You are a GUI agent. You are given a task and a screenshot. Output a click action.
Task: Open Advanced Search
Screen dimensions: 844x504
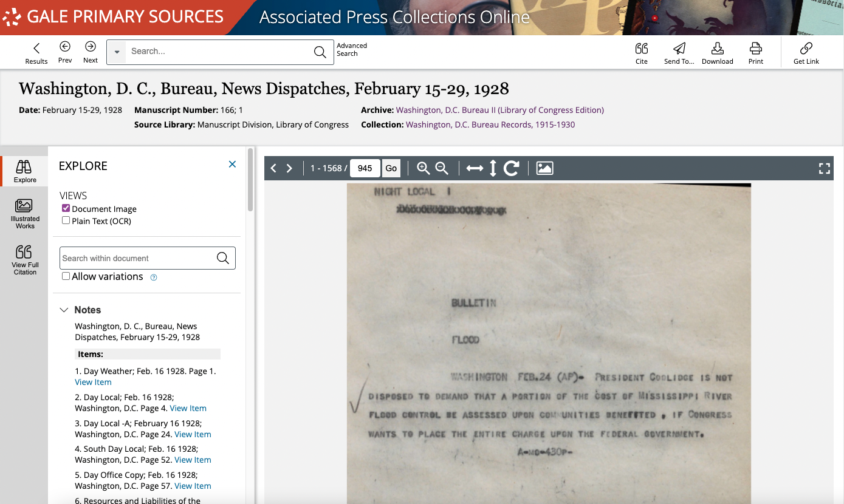(352, 49)
